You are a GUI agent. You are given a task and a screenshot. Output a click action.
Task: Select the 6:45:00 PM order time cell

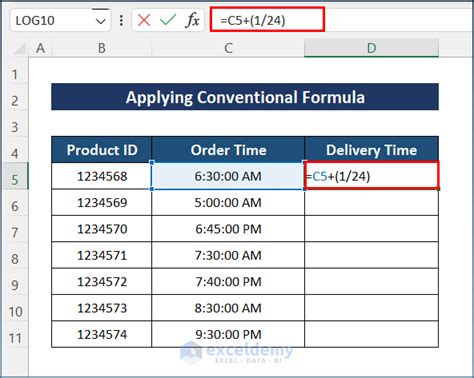tap(228, 229)
